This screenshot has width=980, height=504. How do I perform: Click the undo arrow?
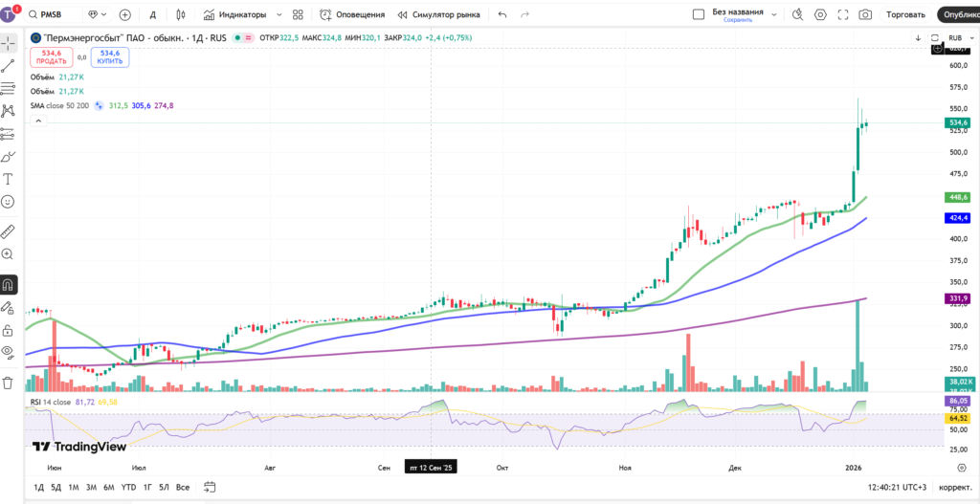tap(502, 14)
